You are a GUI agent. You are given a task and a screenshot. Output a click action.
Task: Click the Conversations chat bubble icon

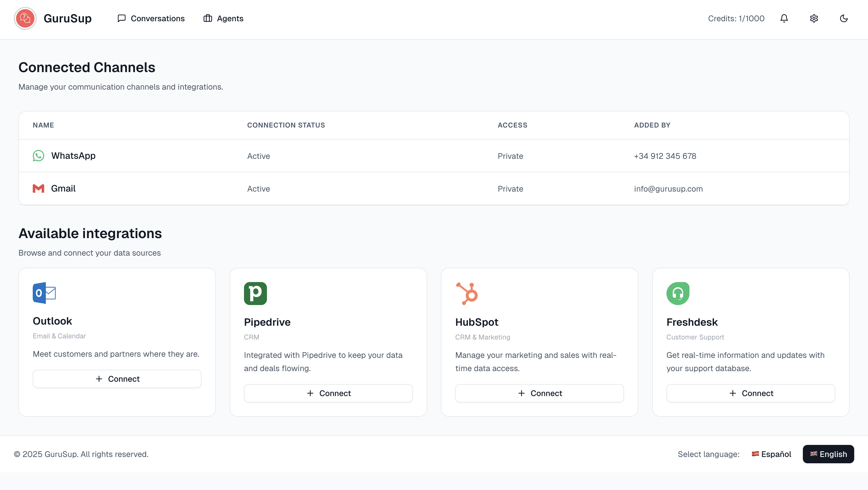121,19
